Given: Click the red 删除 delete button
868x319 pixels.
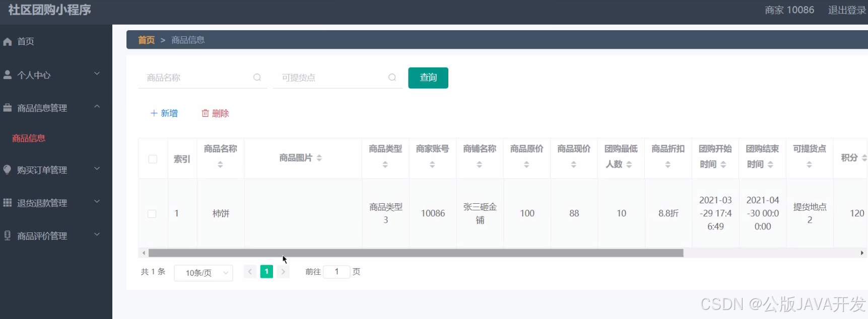Looking at the screenshot, I should tap(215, 113).
